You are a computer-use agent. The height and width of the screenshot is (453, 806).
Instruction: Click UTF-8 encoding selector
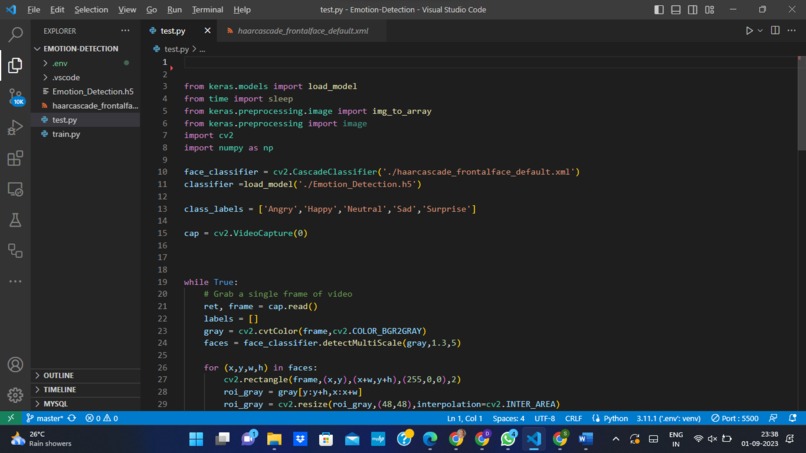coord(544,418)
